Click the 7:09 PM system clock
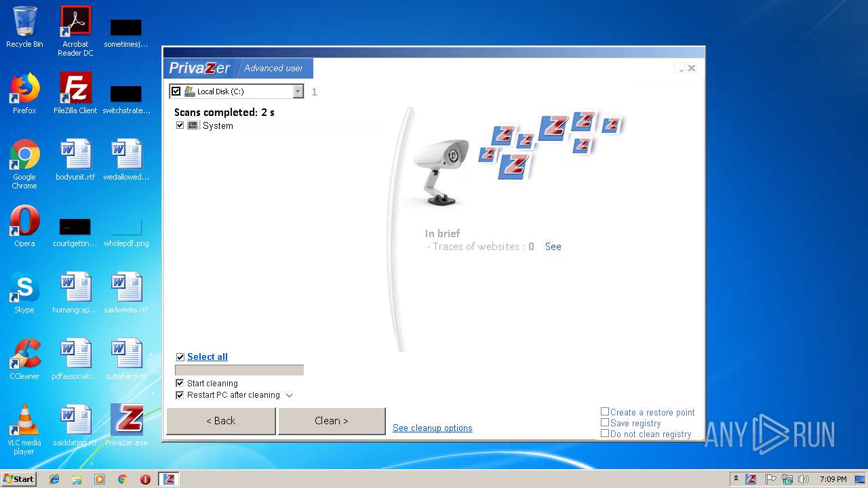The height and width of the screenshot is (488, 868). (833, 479)
